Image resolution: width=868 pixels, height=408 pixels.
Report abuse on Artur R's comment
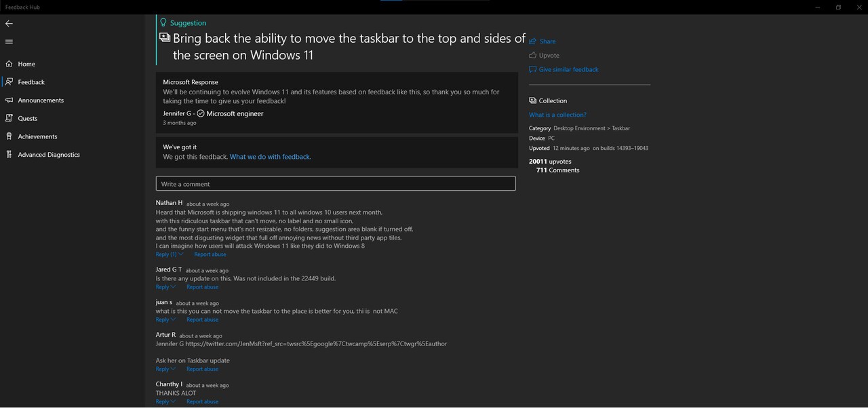[202, 369]
